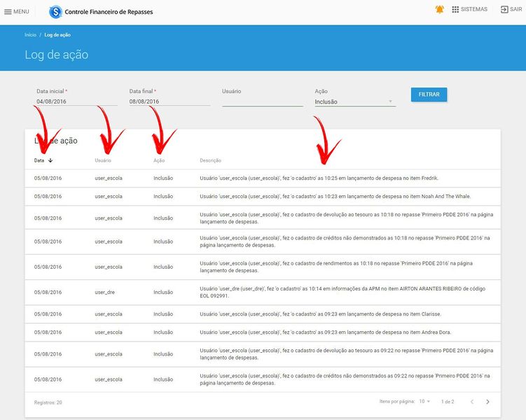Go to next page chevron
Image resolution: width=526 pixels, height=420 pixels.
tap(487, 402)
